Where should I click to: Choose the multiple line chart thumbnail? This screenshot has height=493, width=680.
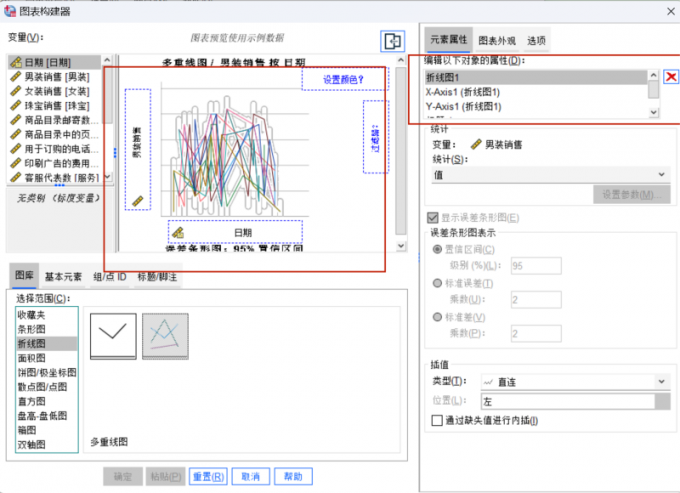(165, 336)
